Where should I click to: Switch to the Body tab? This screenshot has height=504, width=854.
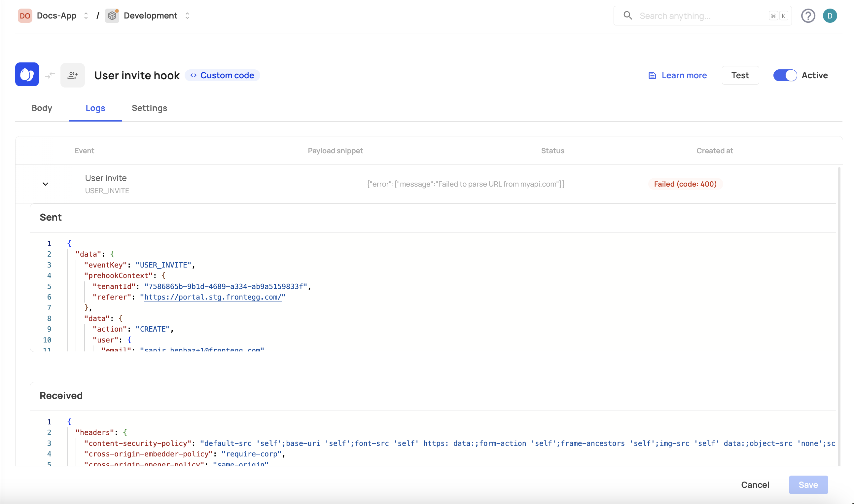click(x=42, y=108)
